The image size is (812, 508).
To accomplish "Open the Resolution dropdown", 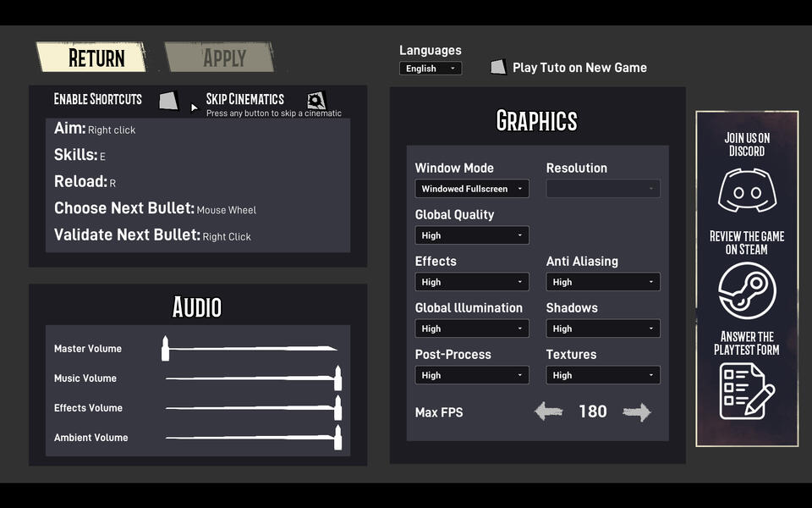I will tap(602, 188).
